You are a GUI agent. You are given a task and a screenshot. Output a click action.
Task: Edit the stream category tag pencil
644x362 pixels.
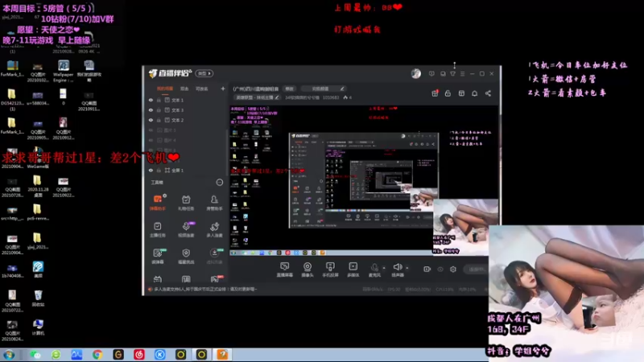(x=277, y=97)
